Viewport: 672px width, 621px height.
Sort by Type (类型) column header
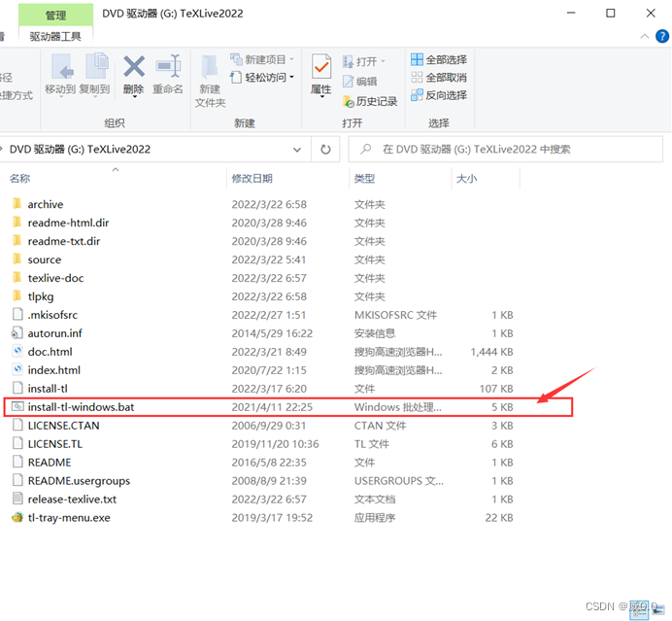365,179
